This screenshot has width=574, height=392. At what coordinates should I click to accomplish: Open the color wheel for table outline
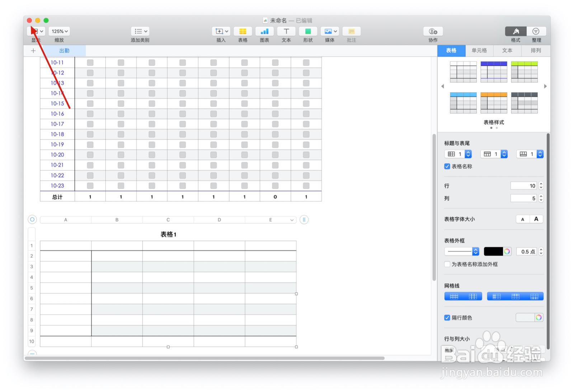tap(507, 251)
